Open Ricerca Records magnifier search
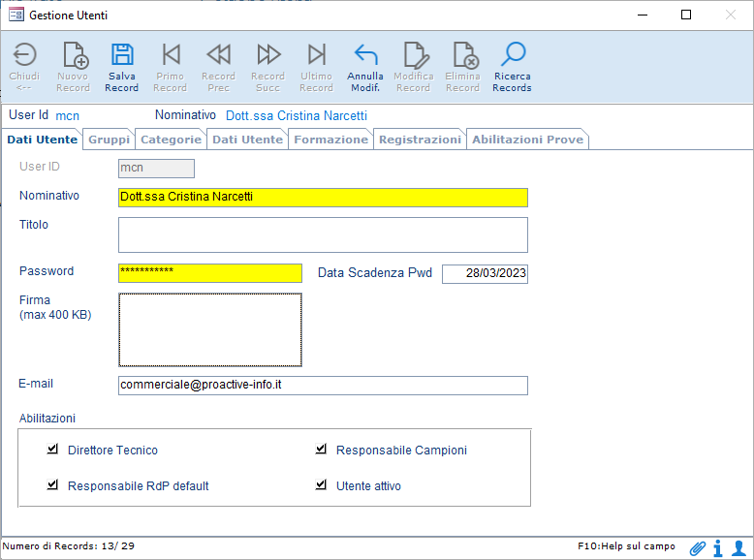The width and height of the screenshot is (754, 560). 513,54
